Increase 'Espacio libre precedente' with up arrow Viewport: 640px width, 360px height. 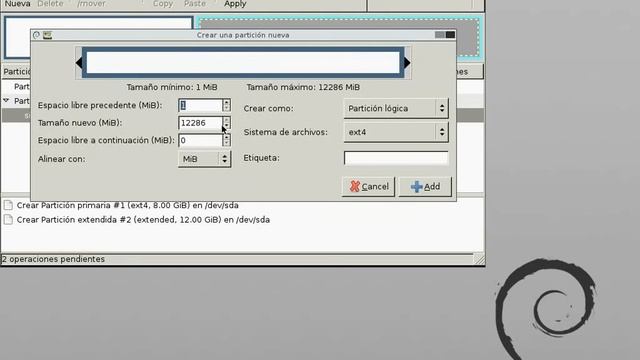click(x=227, y=102)
